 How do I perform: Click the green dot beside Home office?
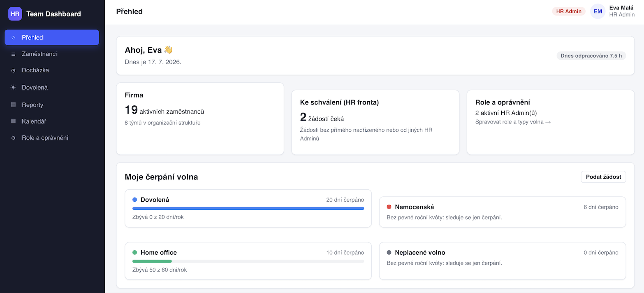tap(134, 252)
